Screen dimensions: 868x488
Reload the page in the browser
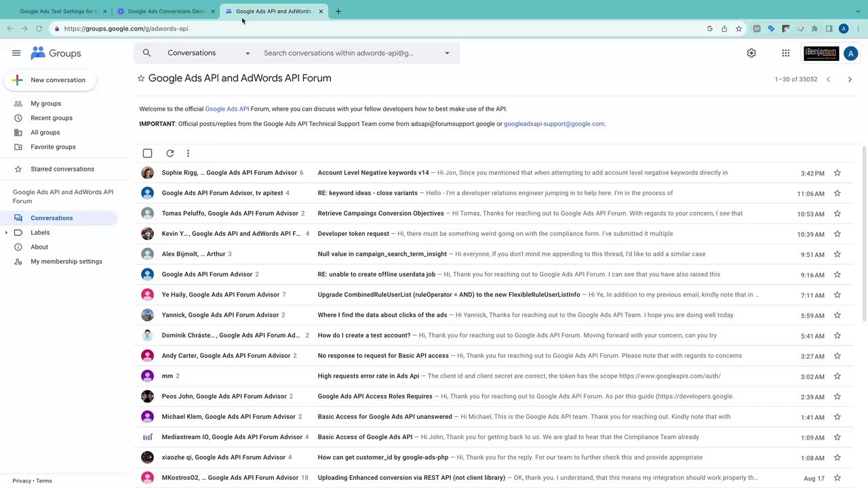point(39,28)
